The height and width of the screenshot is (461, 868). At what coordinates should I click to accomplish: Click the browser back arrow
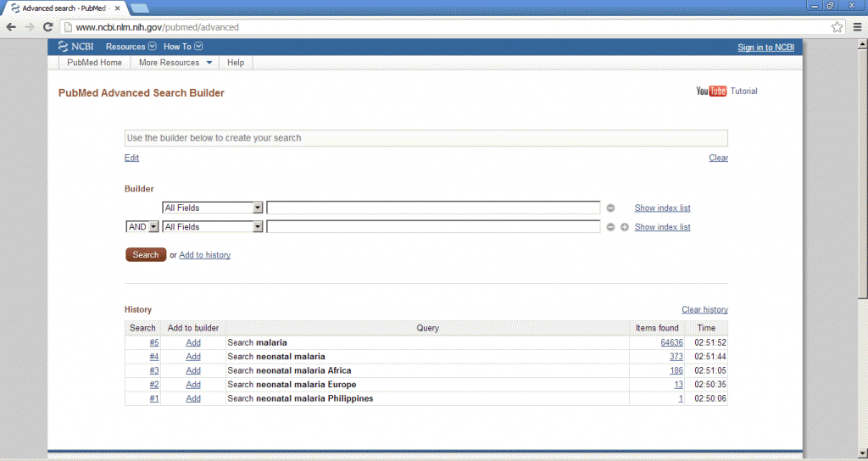11,27
